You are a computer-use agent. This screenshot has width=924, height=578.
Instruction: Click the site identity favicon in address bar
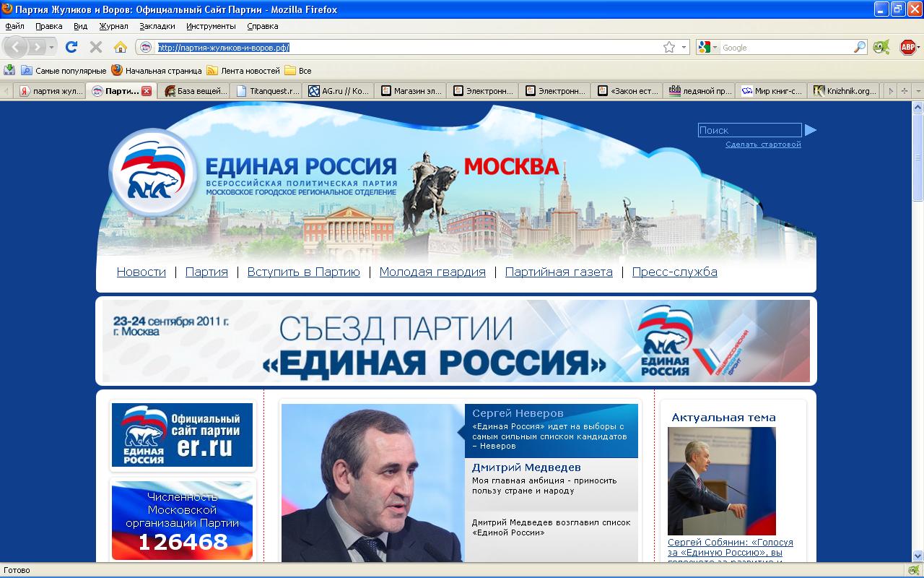146,48
